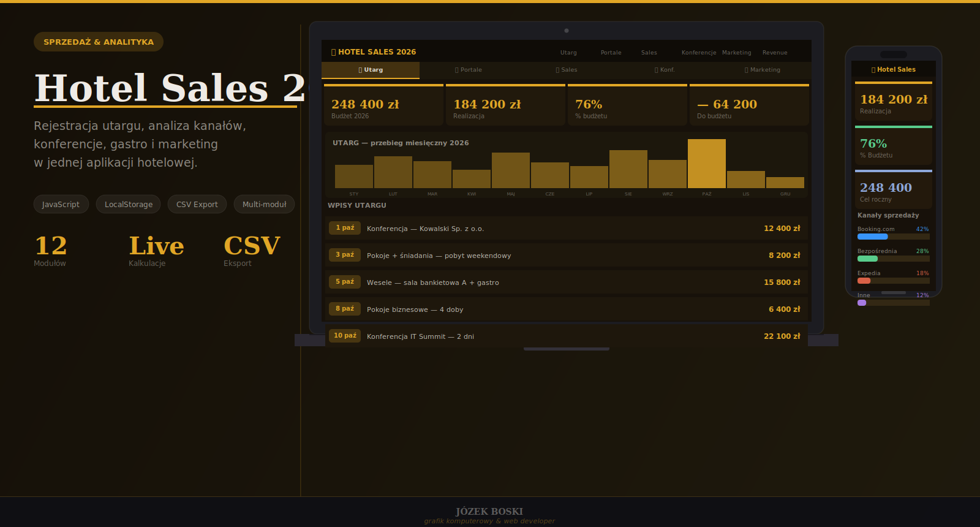The image size is (980, 527).
Task: Click the Live Kalkulacje stat
Action: click(156, 250)
